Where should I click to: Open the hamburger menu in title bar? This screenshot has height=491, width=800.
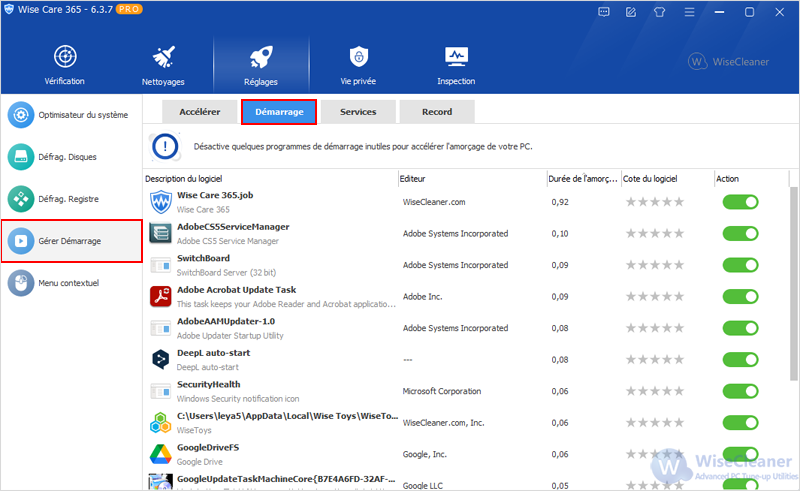[x=689, y=12]
